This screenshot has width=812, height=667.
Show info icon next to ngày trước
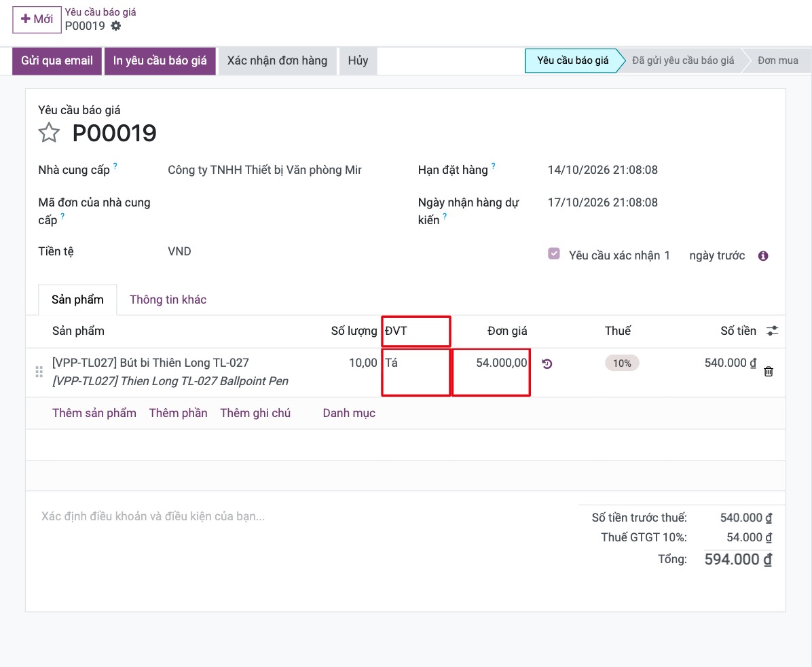763,256
